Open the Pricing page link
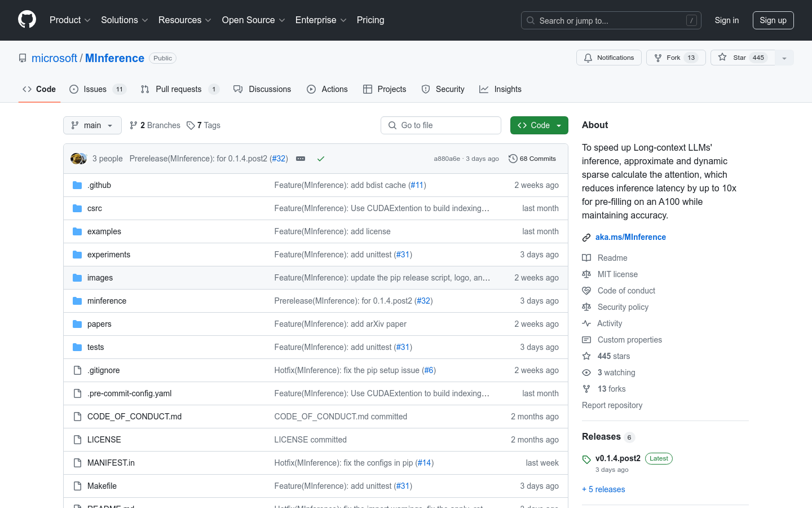 (x=370, y=20)
